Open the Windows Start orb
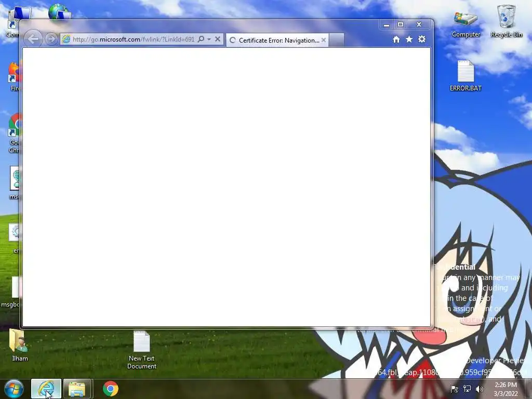532x399 pixels. pos(14,389)
